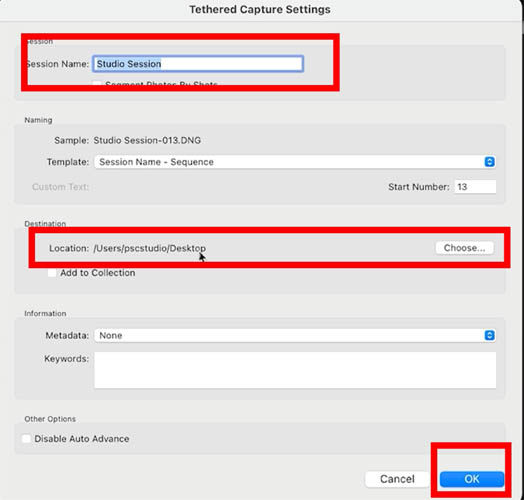524x500 pixels.
Task: Enable the Disable Auto Advance checkbox
Action: point(26,439)
